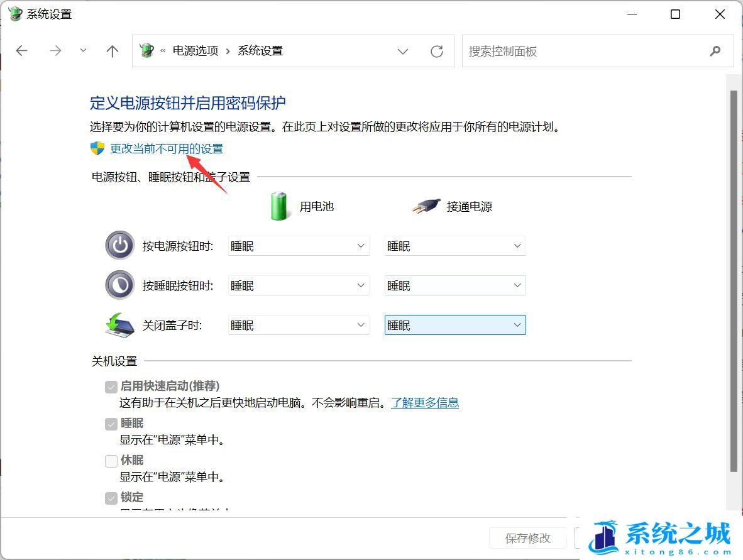Image resolution: width=743 pixels, height=560 pixels.
Task: Navigate to 电源选项 in the breadcrumb
Action: 195,51
